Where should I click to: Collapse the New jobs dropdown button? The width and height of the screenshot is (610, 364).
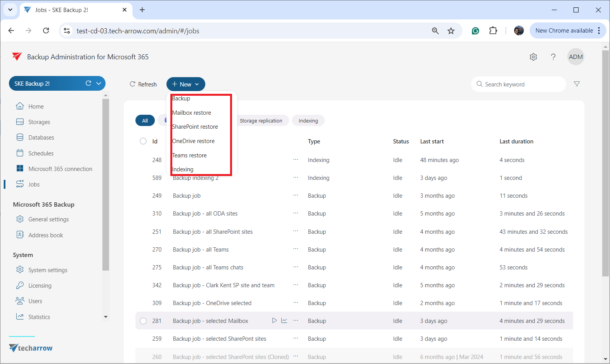185,84
